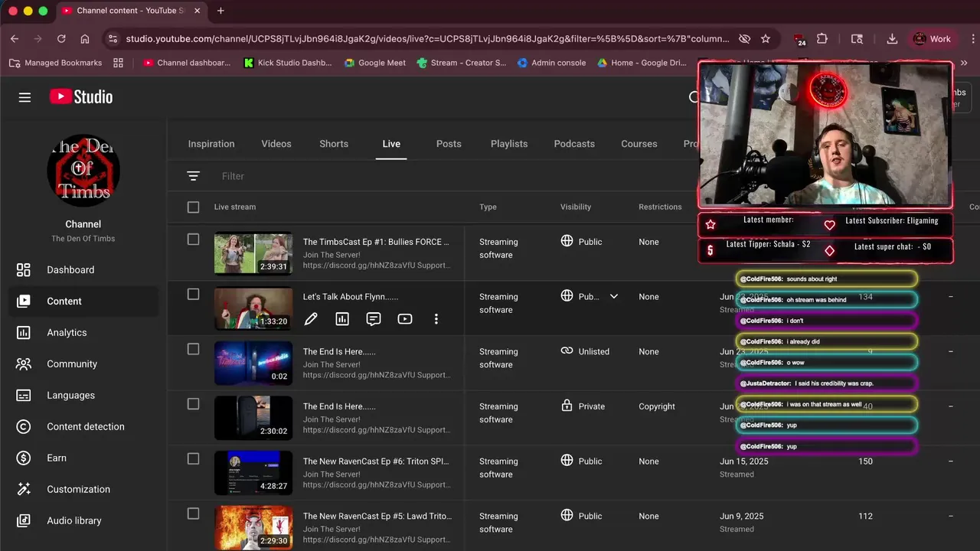Open comments icon for Let's Talk About Flynn
The width and height of the screenshot is (980, 551).
(x=374, y=319)
